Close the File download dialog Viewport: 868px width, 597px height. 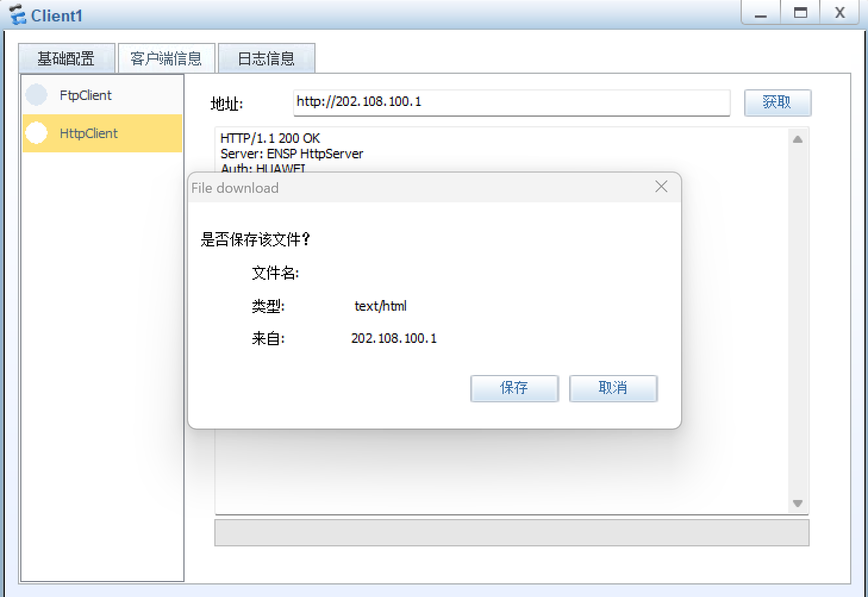click(x=661, y=187)
